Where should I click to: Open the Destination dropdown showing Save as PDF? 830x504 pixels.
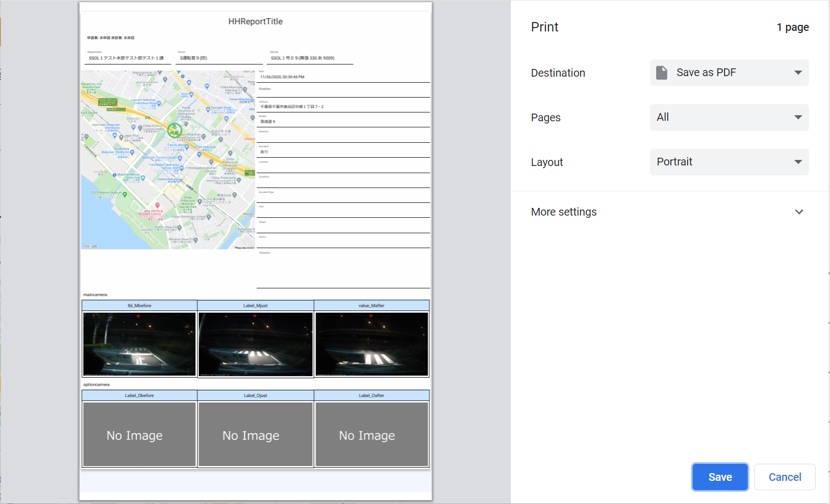pos(729,73)
